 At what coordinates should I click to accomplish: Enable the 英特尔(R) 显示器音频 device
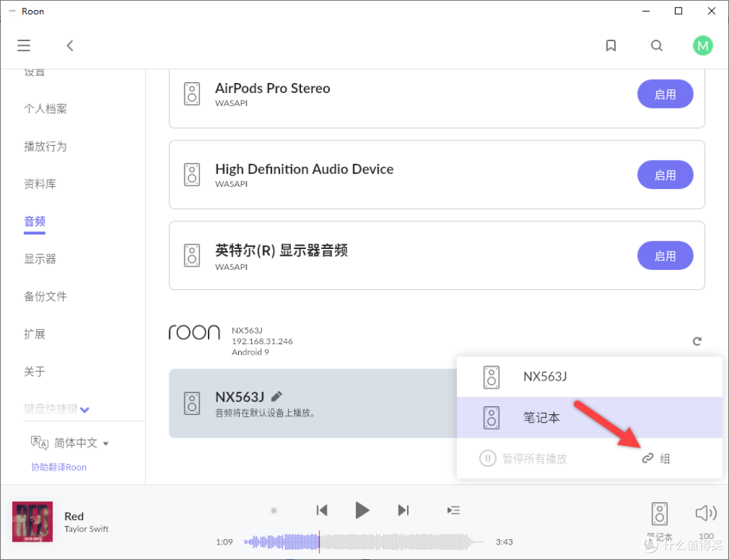coord(665,256)
